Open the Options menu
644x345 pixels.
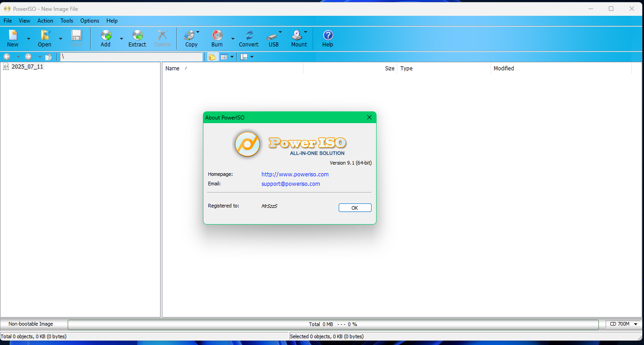pos(90,21)
